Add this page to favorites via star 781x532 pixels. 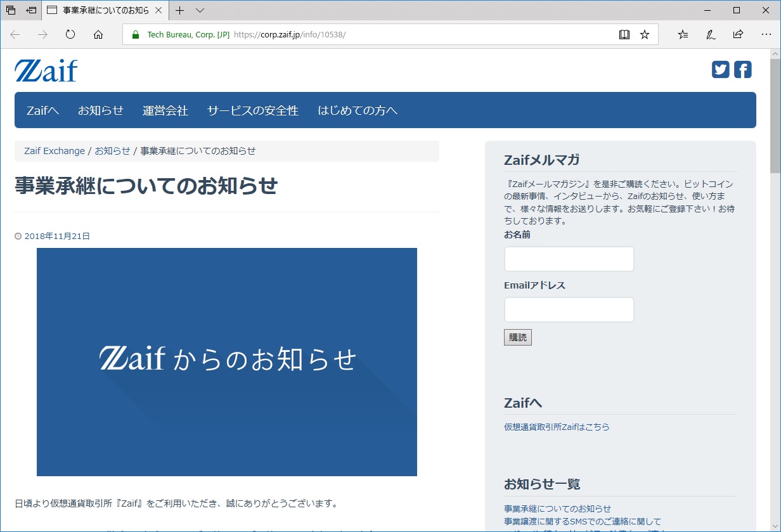click(x=645, y=34)
